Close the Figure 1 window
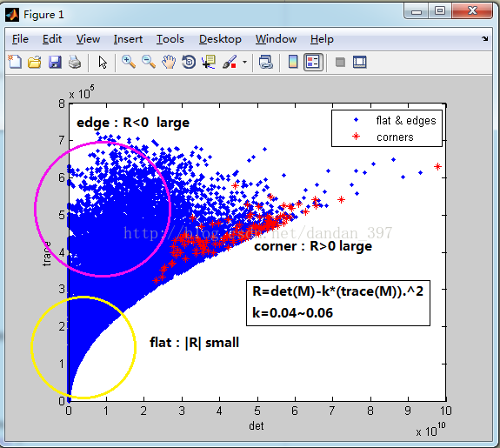This screenshot has height=448, width=500. [x=472, y=11]
